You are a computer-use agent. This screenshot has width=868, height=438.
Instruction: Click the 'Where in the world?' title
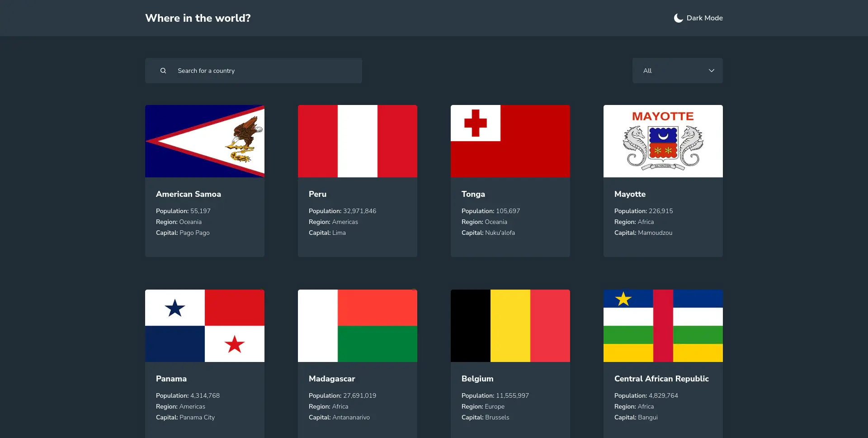pos(198,18)
